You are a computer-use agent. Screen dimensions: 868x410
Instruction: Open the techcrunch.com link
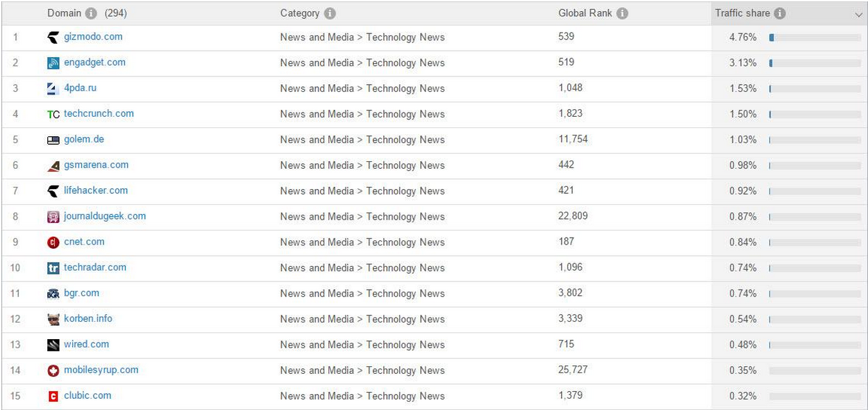(99, 113)
